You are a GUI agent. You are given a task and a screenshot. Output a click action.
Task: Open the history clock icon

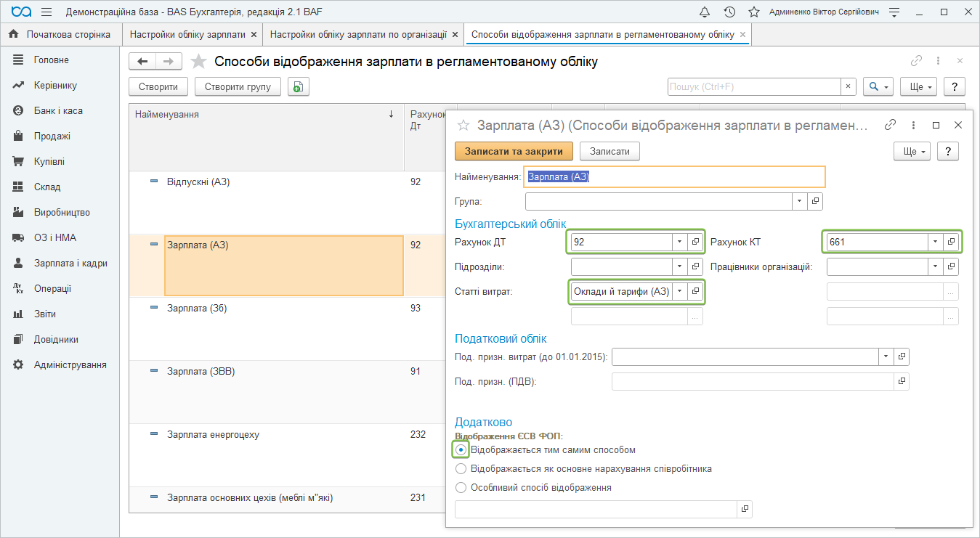[x=729, y=12]
